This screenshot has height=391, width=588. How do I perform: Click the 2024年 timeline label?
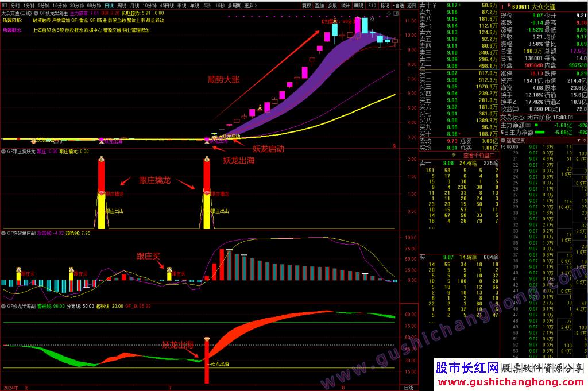click(10, 388)
